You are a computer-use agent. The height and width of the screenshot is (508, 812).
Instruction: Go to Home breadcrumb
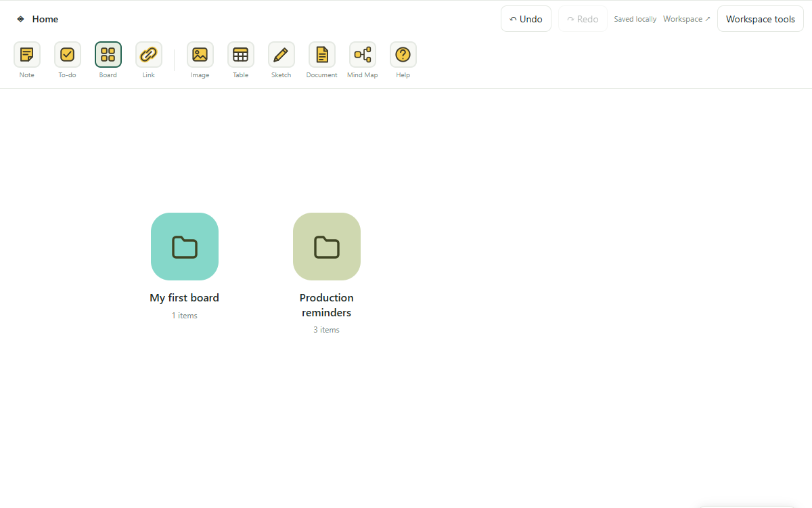(45, 19)
